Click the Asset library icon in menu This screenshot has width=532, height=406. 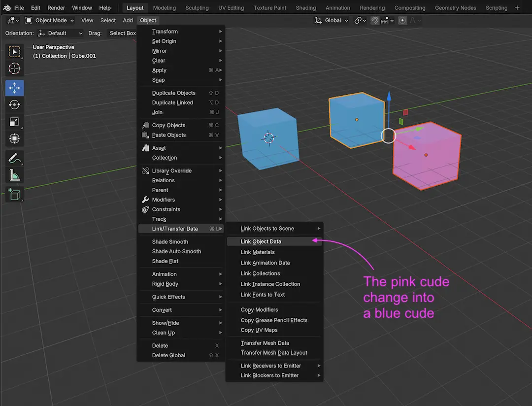tap(145, 148)
